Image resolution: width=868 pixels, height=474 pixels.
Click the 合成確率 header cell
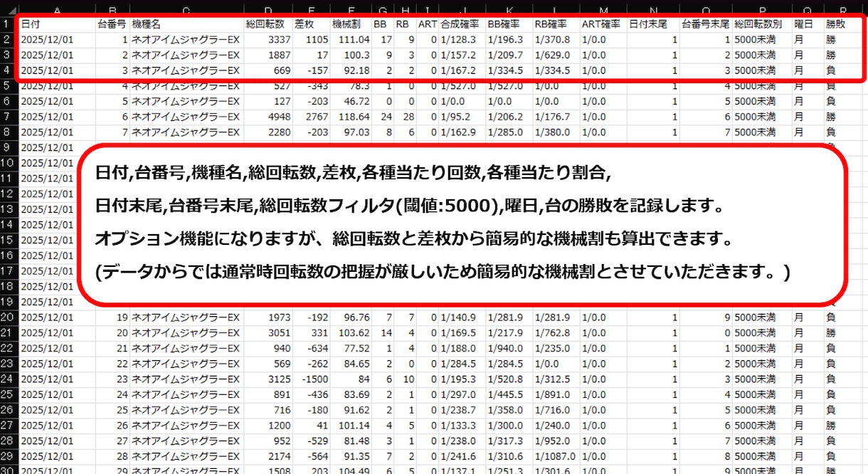462,23
